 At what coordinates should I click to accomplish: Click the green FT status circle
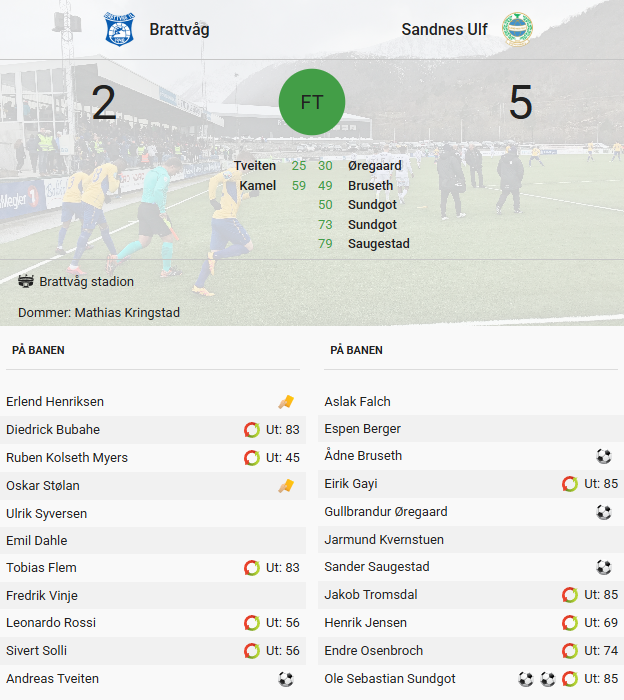click(312, 102)
